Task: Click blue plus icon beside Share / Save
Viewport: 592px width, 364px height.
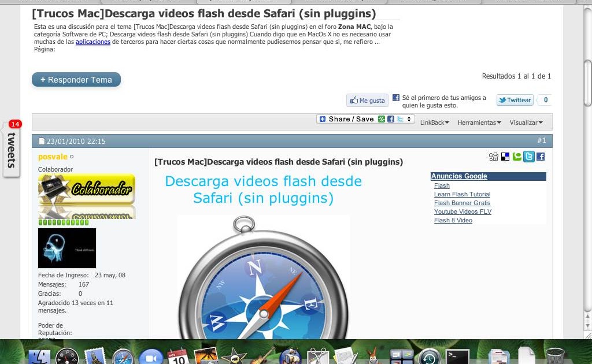Action: coord(323,119)
